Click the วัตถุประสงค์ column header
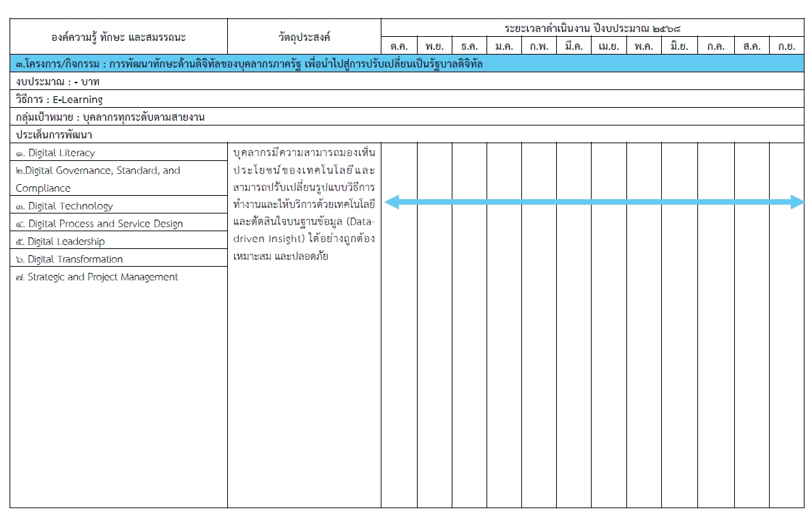The height and width of the screenshot is (515, 812). [x=304, y=36]
